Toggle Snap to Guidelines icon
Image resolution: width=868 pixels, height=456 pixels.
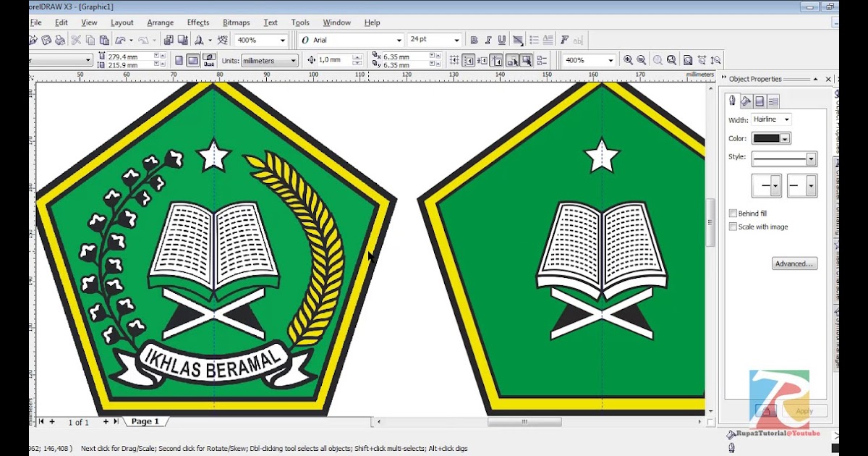pyautogui.click(x=468, y=61)
